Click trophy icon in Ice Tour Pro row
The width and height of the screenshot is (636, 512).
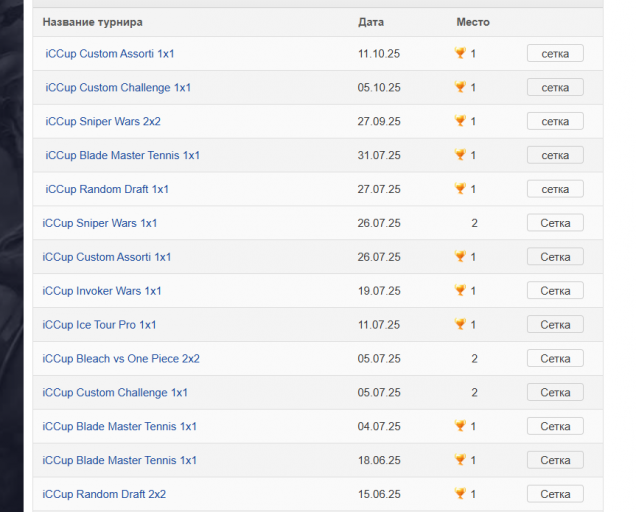click(460, 324)
